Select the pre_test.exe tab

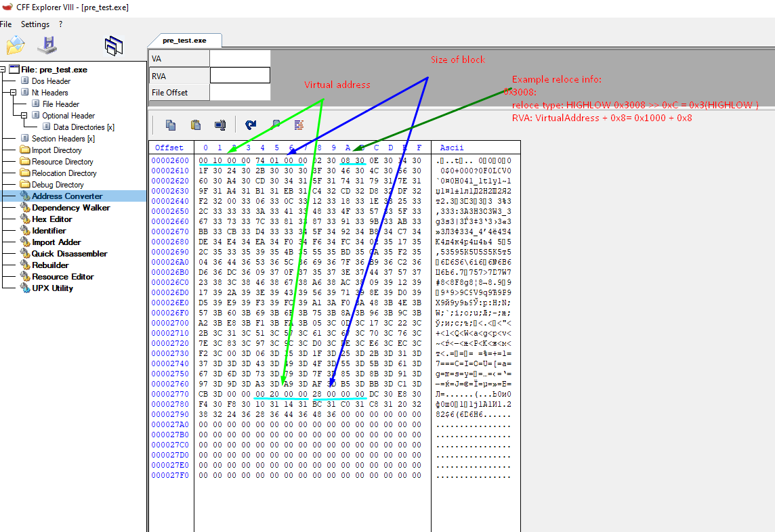click(x=184, y=41)
